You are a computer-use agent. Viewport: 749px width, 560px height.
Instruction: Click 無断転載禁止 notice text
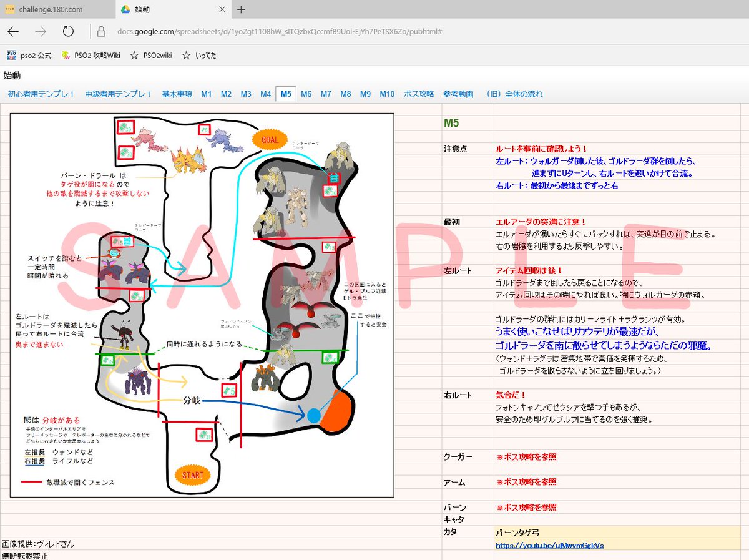coord(25,555)
